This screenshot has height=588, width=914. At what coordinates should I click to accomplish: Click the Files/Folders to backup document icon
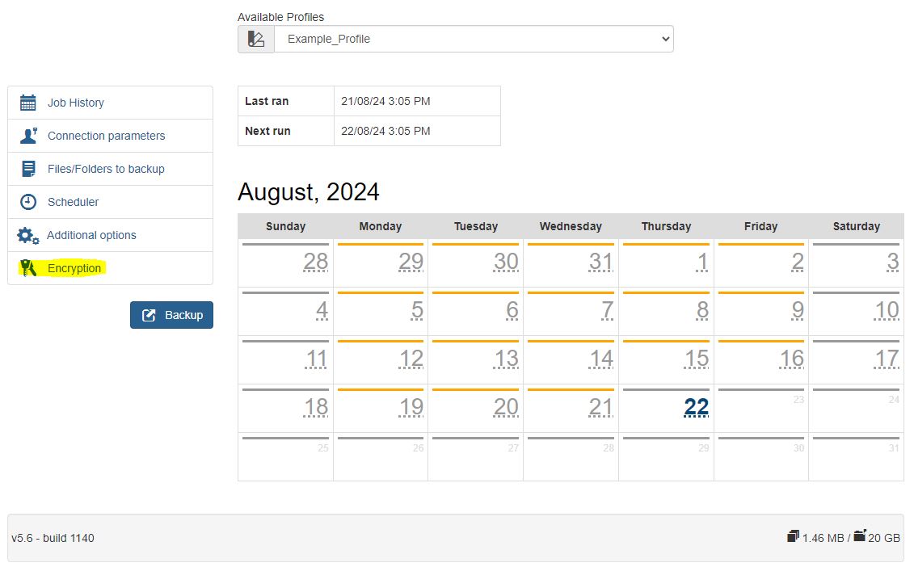pyautogui.click(x=28, y=169)
